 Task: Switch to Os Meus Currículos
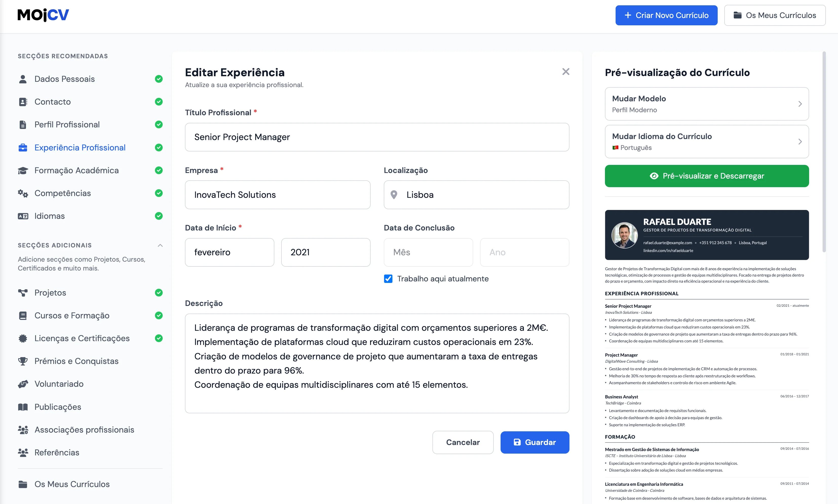pos(775,15)
